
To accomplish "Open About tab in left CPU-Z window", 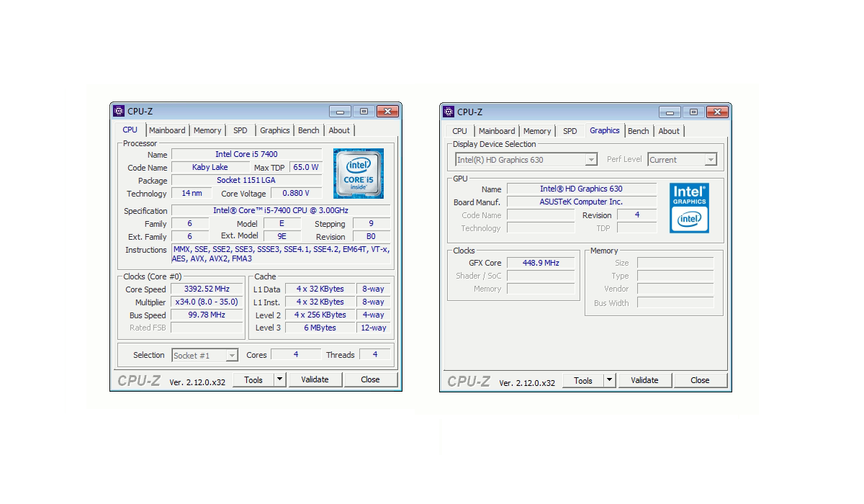I will [339, 130].
